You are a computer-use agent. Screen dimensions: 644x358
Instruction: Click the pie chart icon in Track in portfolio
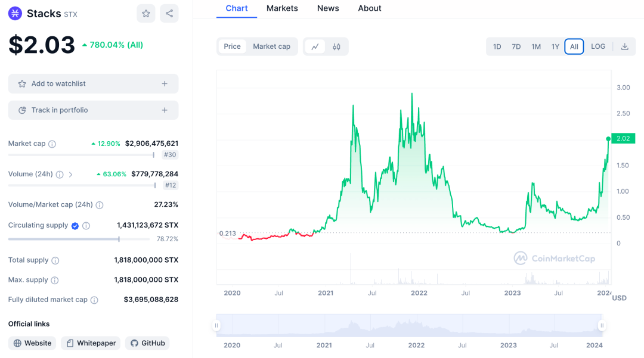(x=22, y=110)
